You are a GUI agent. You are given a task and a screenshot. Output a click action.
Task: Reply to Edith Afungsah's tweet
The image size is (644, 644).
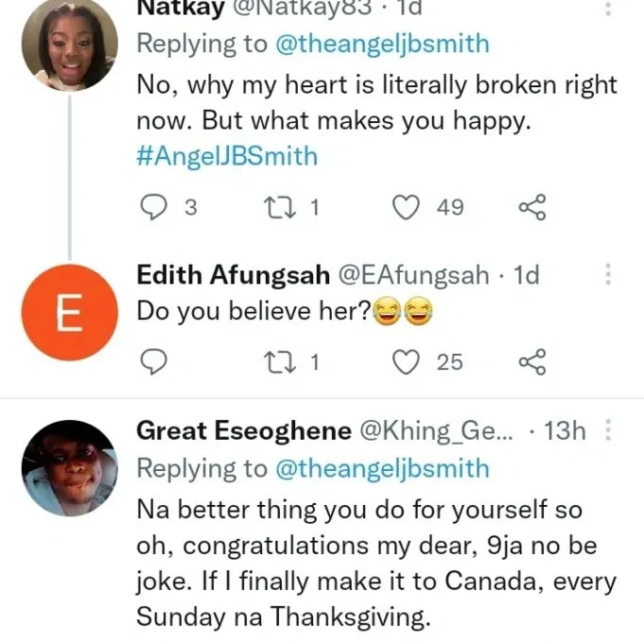[x=153, y=361]
